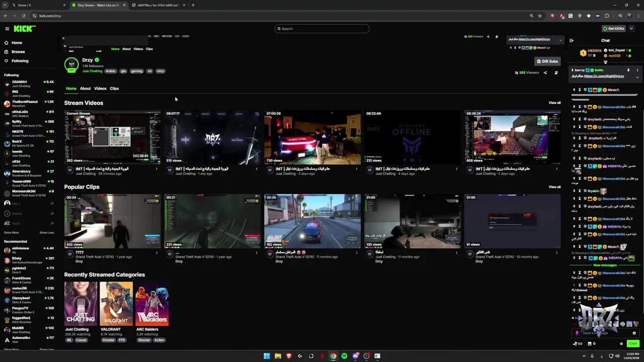Open Just Chatting category link under Drzy

[x=92, y=71]
